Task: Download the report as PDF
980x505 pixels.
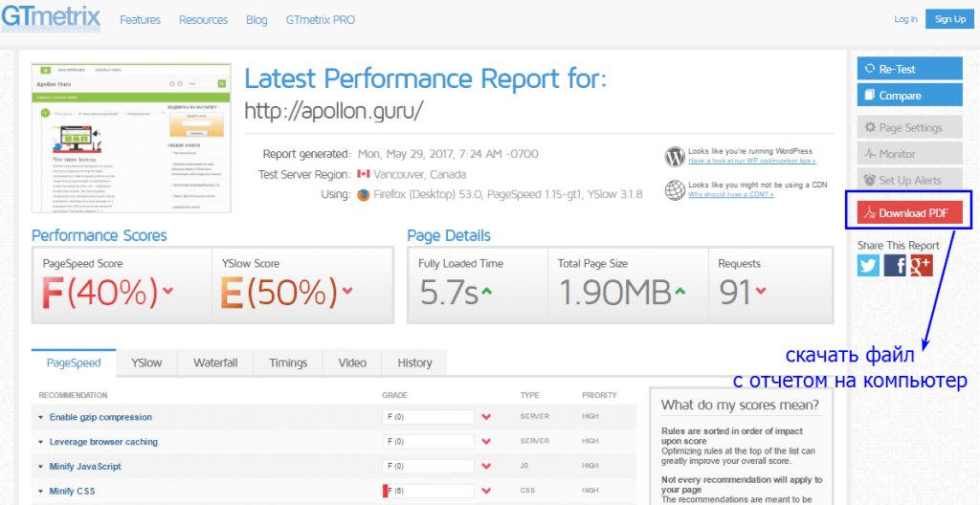Action: point(910,213)
